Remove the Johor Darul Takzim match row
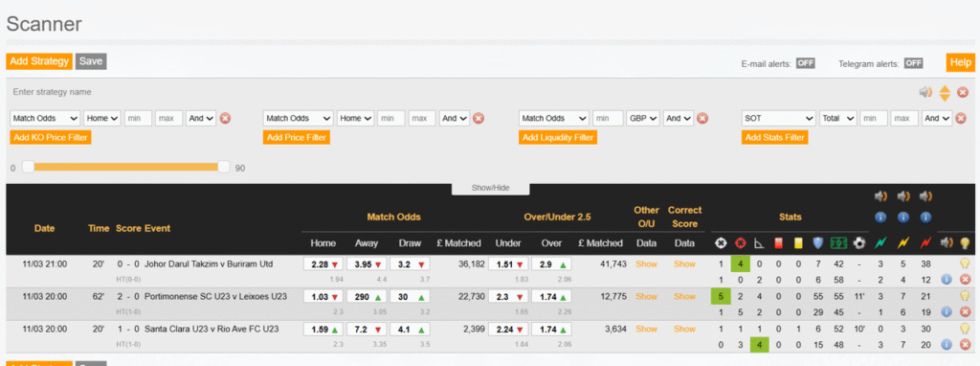This screenshot has width=980, height=366. pos(965,279)
